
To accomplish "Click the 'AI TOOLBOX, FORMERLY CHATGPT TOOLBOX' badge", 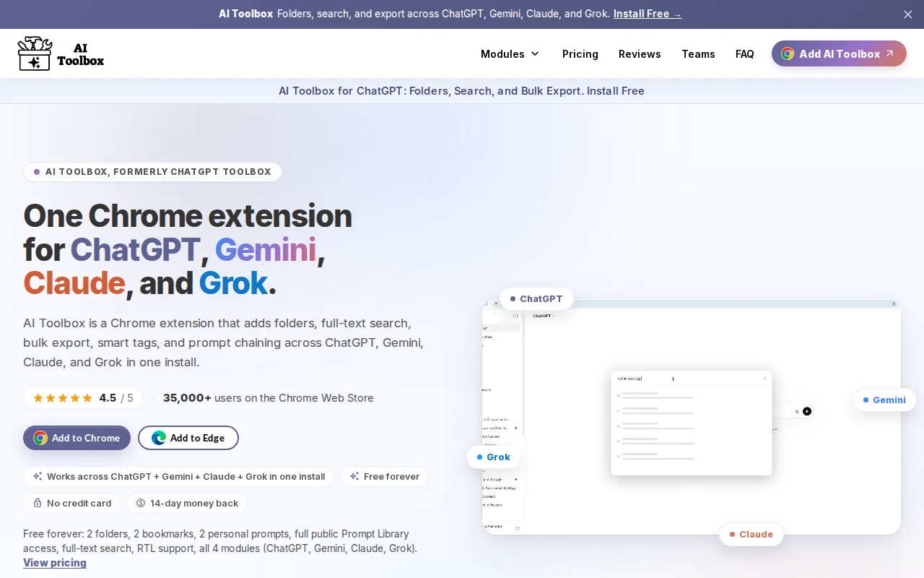I will point(152,172).
